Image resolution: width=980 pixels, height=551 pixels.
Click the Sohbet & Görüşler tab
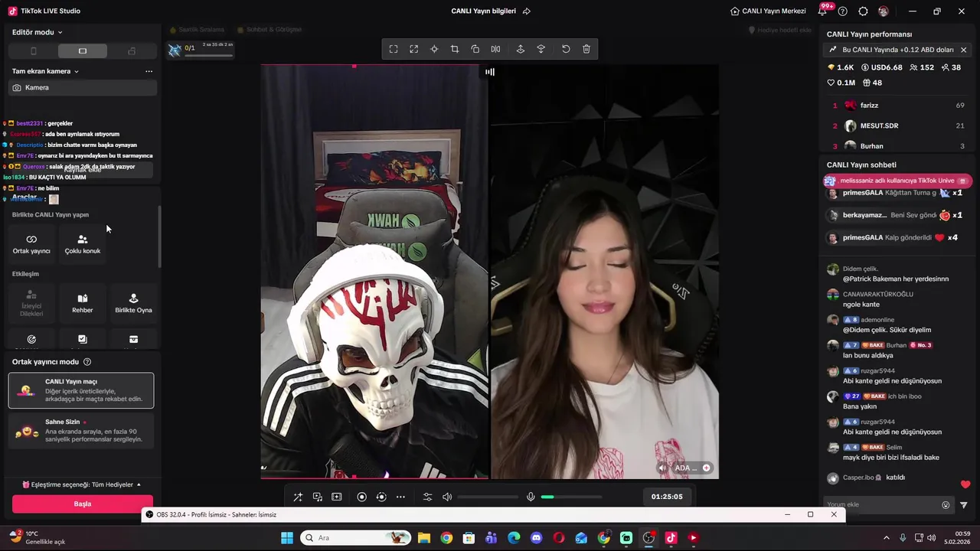point(269,30)
